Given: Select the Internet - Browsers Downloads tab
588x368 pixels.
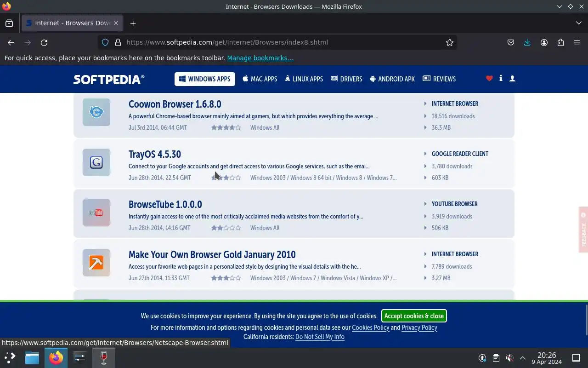Looking at the screenshot, I should click(x=72, y=23).
